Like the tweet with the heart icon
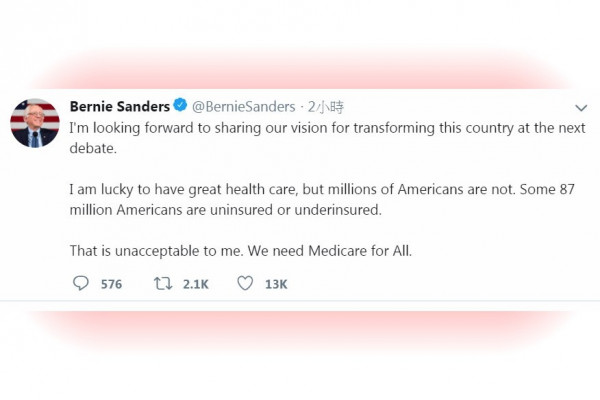The height and width of the screenshot is (400, 600). click(245, 284)
